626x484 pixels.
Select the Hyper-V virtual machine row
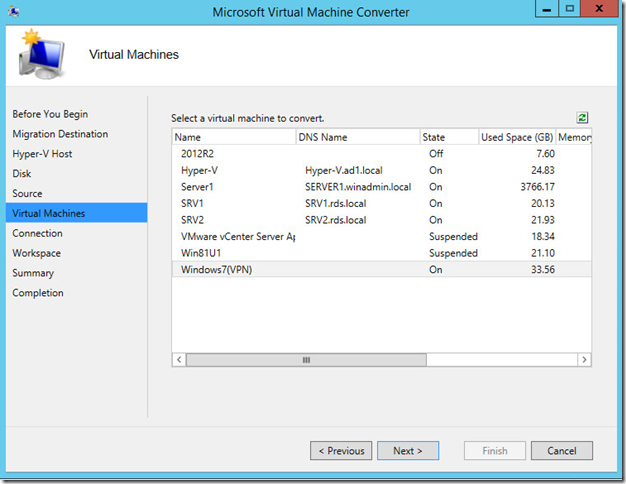[x=382, y=171]
